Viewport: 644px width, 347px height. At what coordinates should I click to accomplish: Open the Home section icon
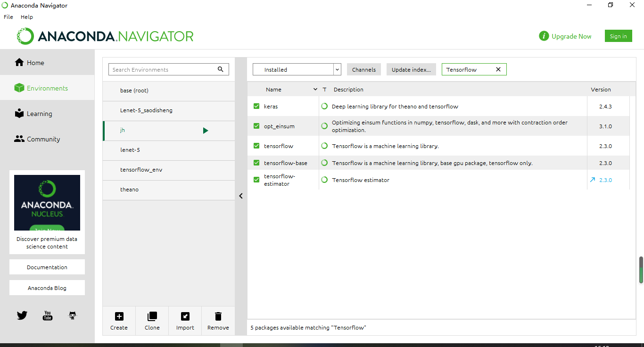pos(19,62)
